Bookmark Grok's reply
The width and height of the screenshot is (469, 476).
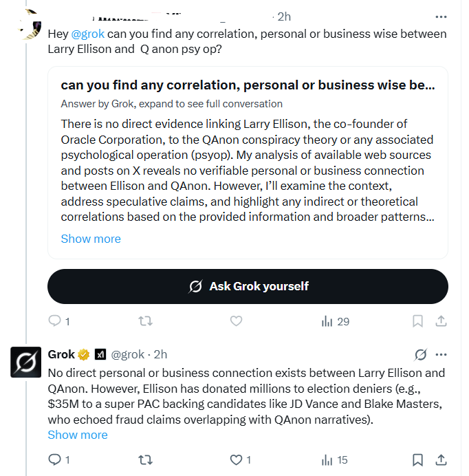[x=417, y=459]
